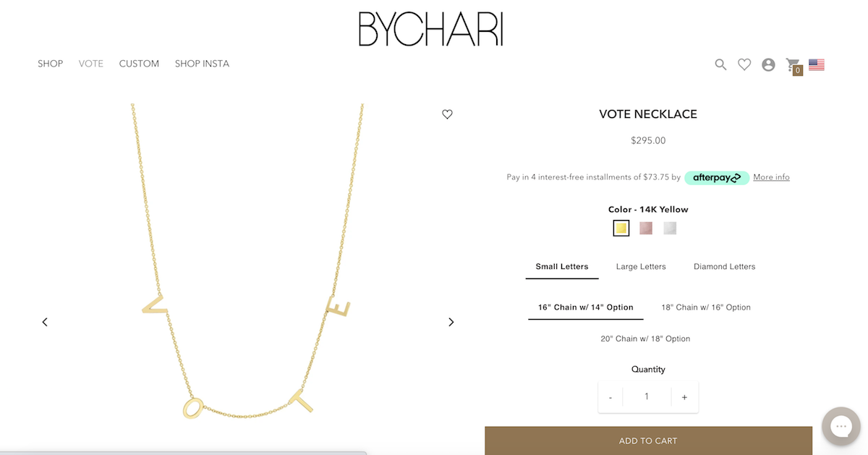Increase quantity with plus button

pyautogui.click(x=684, y=397)
